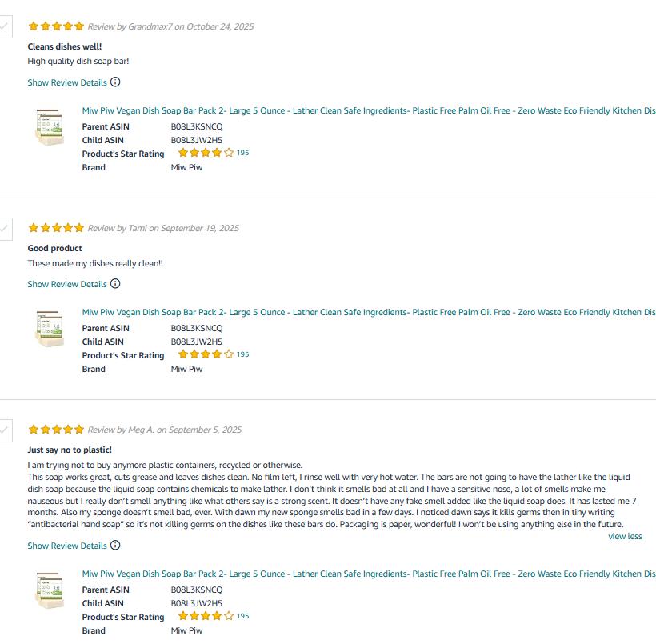Open product thumbnail under Grandmax7's review
The height and width of the screenshot is (644, 656).
pos(50,126)
